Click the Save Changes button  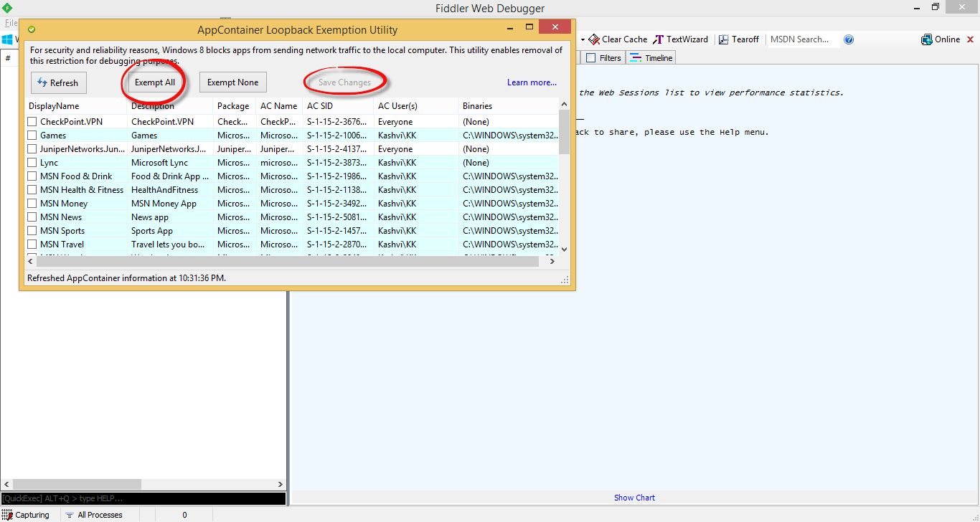tap(344, 82)
